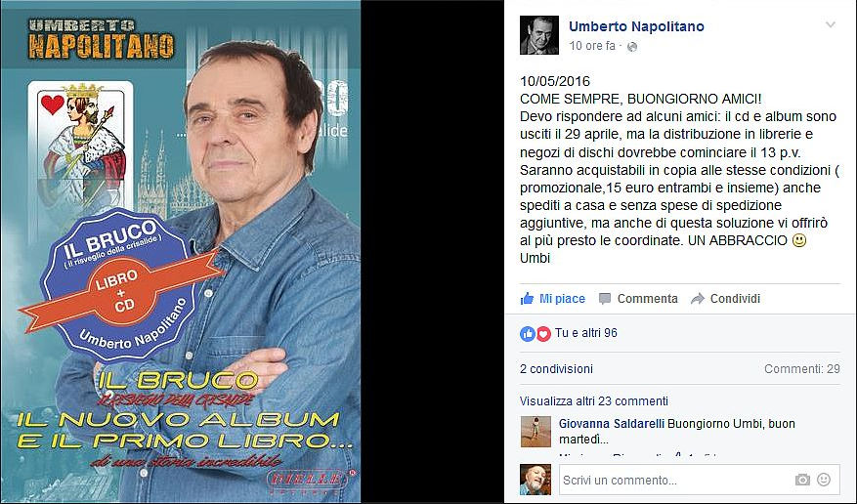
Task: Click the emoji smiley icon in comment box
Action: 824,480
